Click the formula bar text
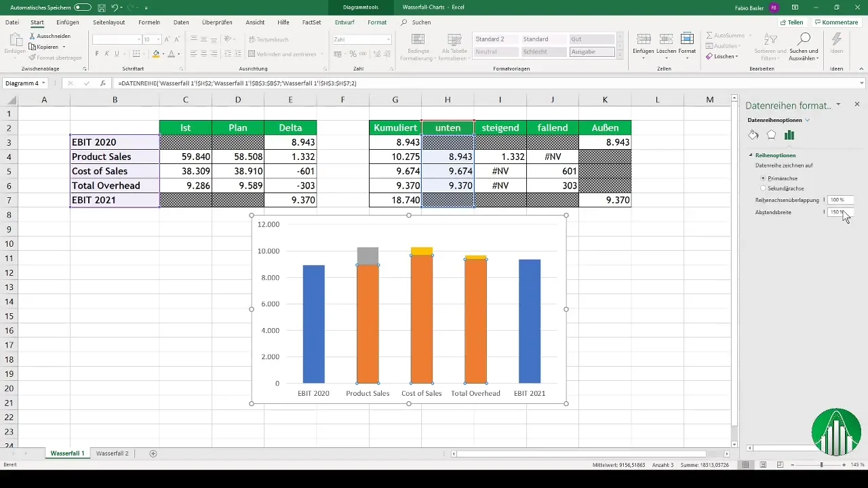The height and width of the screenshot is (488, 868). pyautogui.click(x=237, y=83)
